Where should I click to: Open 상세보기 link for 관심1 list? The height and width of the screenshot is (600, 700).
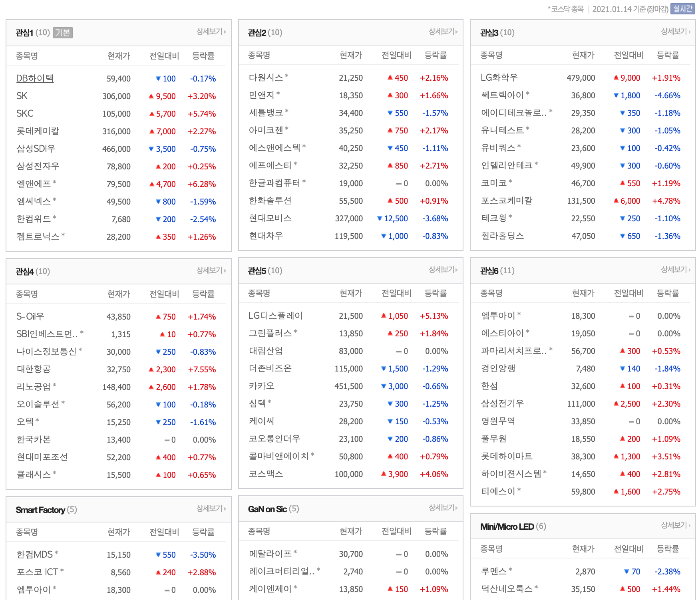(211, 32)
